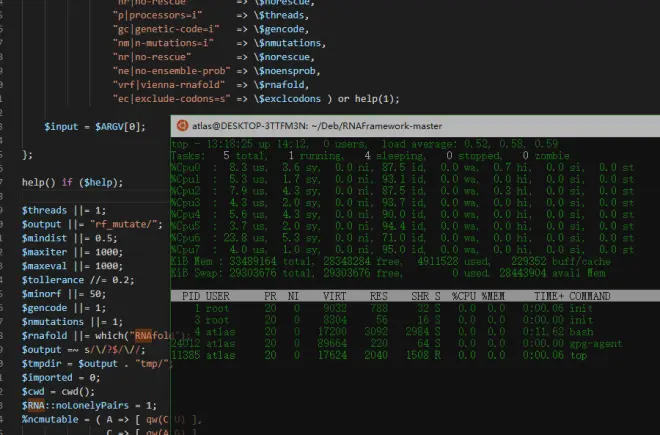
Task: Click the \$noensprob variable reference
Action: (284, 71)
